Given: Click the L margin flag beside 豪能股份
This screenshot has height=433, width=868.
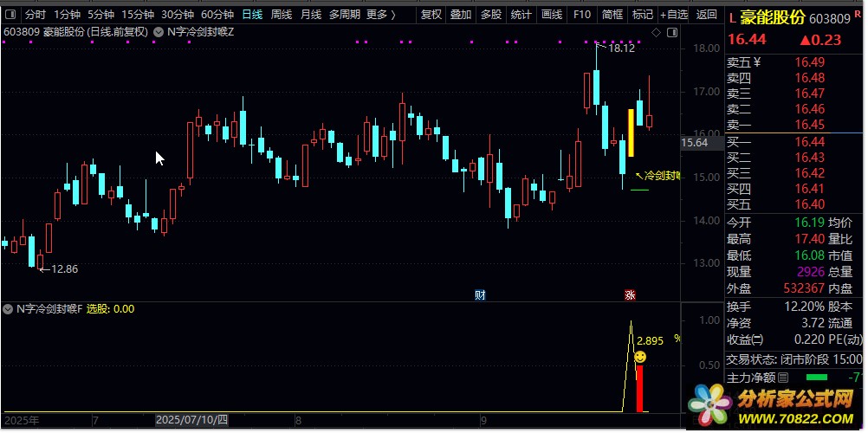Looking at the screenshot, I should click(x=732, y=19).
